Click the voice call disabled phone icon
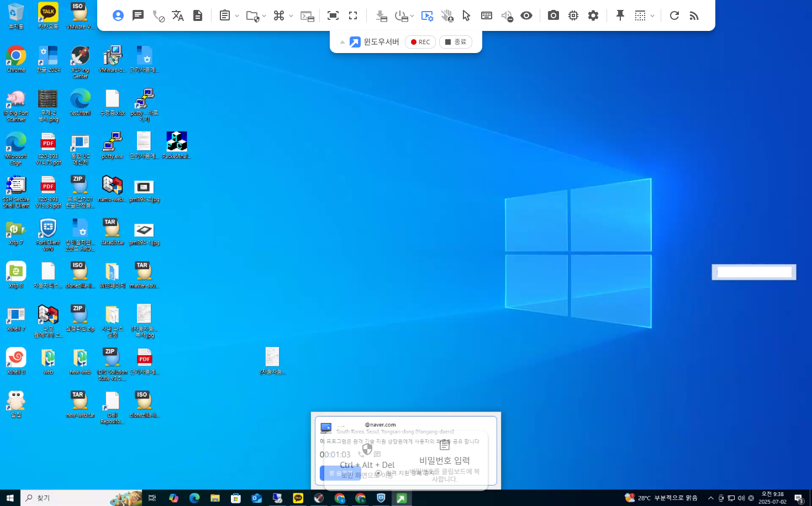 click(x=158, y=16)
